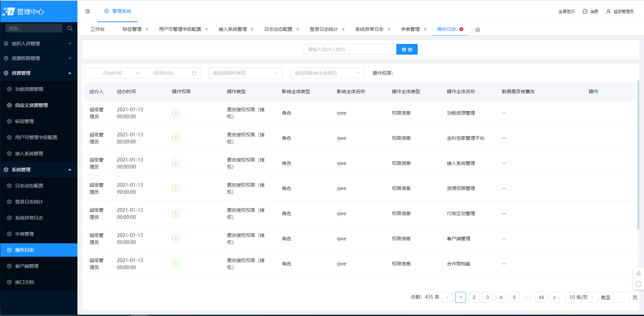Switch to the 日志动态配置 tab
644x316 pixels.
278,29
